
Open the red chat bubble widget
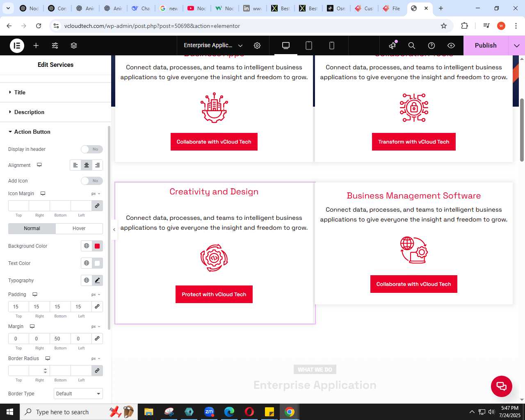[502, 386]
